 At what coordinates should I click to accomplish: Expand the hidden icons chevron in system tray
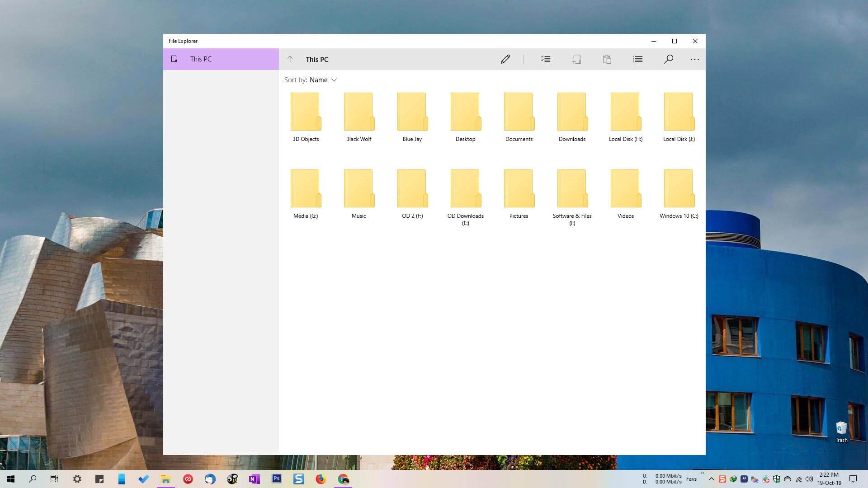click(x=711, y=479)
